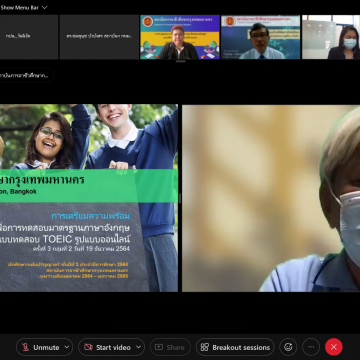Click the handle below the participant filmstrip

point(180,61)
